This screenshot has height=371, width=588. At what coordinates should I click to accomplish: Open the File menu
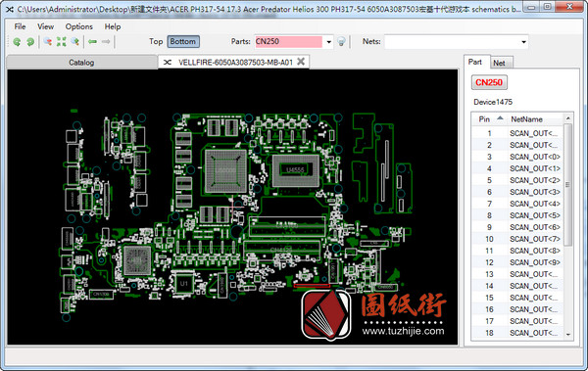pyautogui.click(x=20, y=26)
